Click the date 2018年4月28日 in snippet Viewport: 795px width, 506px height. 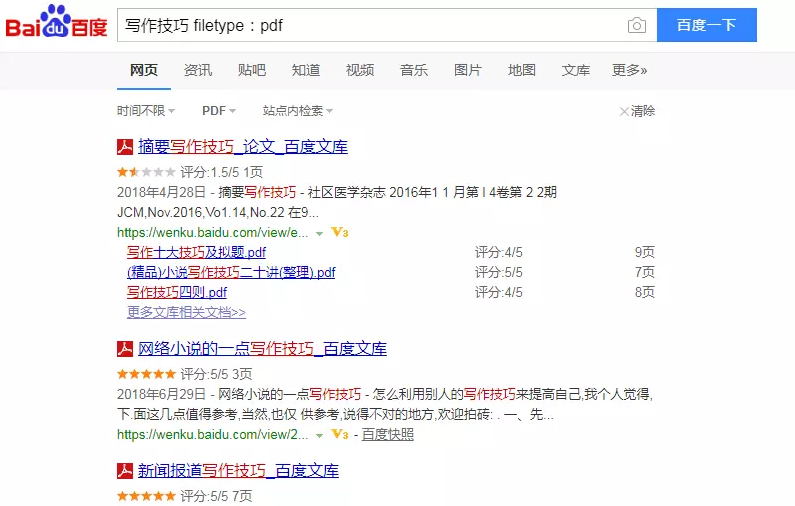(x=161, y=193)
